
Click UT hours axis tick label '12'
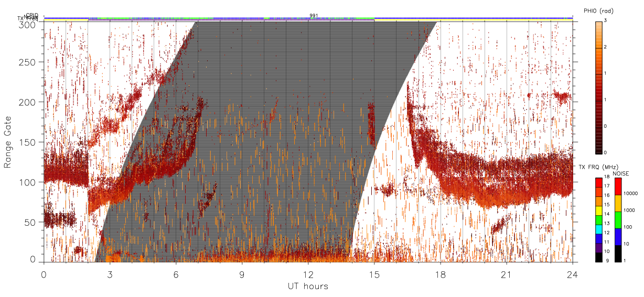[x=308, y=274]
